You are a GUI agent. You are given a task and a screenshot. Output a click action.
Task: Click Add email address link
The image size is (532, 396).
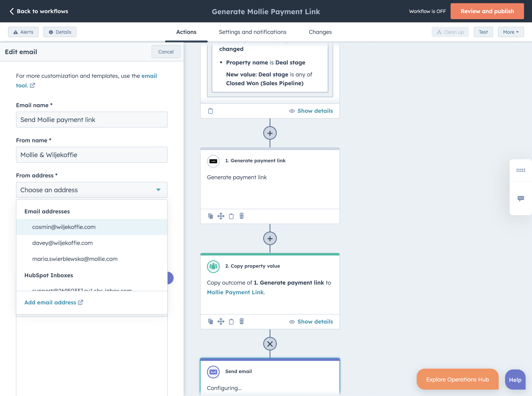coord(54,302)
